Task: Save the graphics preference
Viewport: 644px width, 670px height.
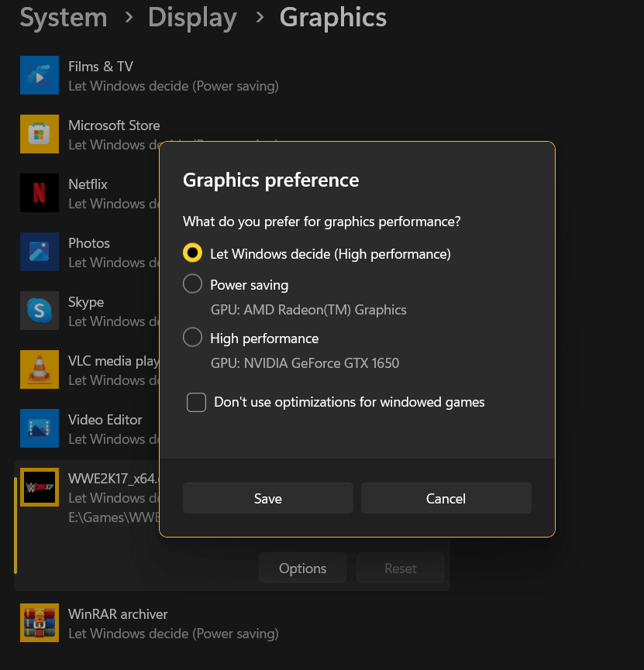Action: click(x=267, y=498)
